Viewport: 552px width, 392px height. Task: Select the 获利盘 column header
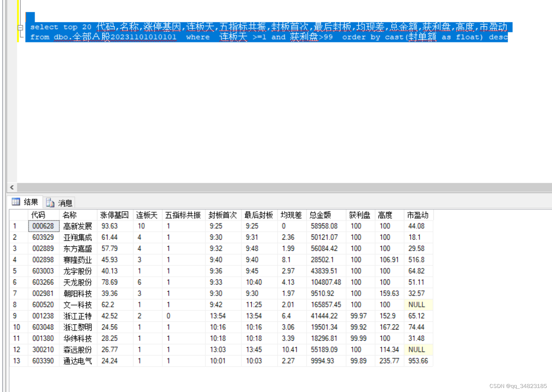360,215
